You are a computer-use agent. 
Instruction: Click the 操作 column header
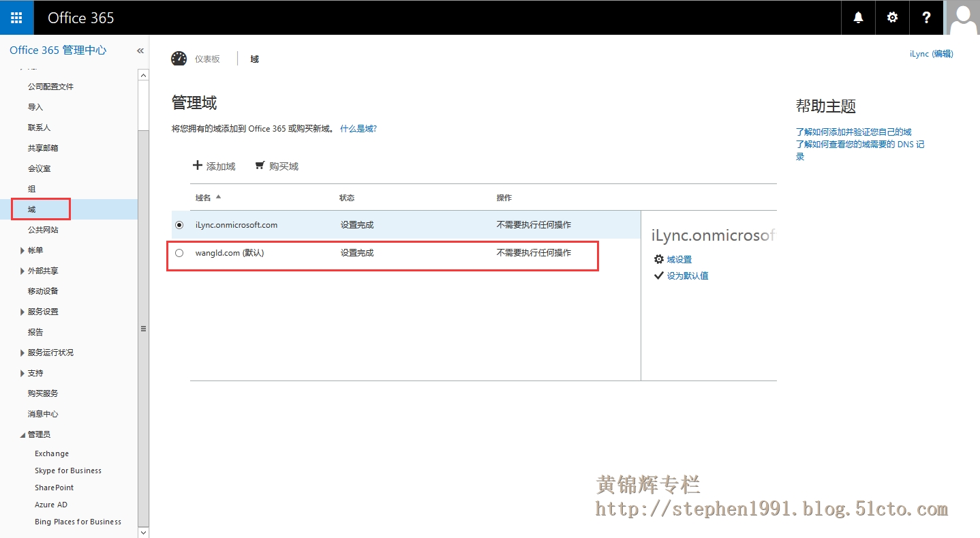pos(504,198)
